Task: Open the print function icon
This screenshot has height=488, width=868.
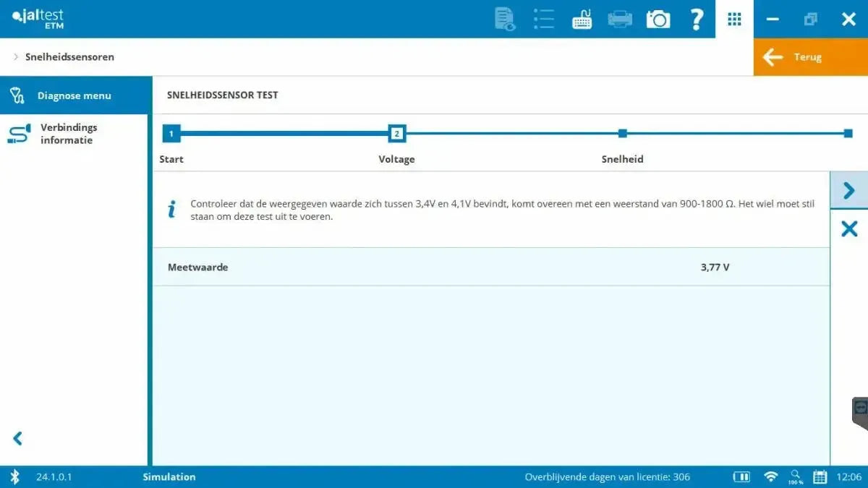Action: click(x=620, y=19)
